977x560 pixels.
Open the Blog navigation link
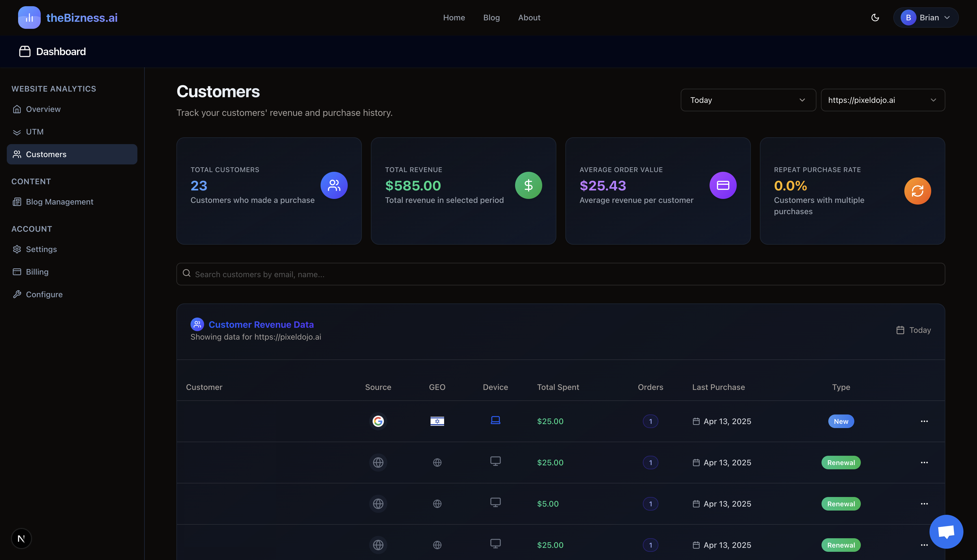pyautogui.click(x=491, y=18)
